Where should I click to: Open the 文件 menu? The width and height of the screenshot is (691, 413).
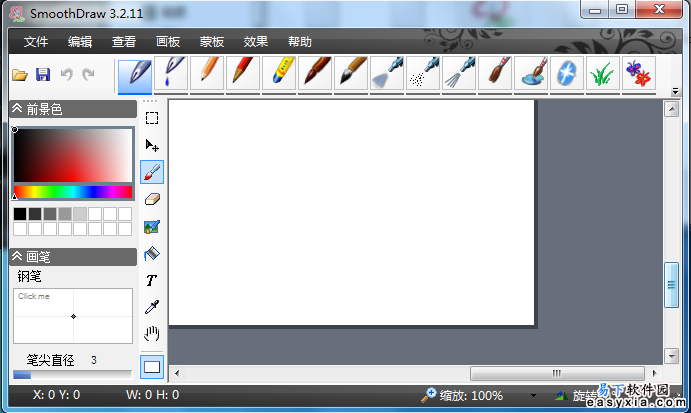pyautogui.click(x=36, y=42)
